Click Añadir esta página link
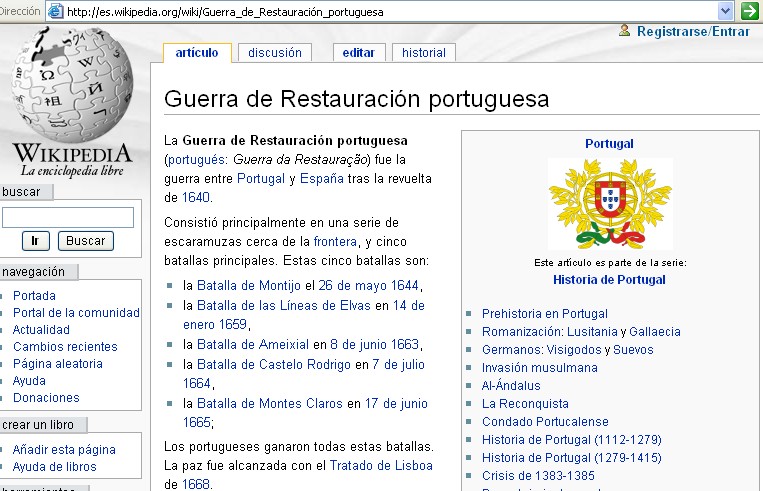The width and height of the screenshot is (763, 491). tap(64, 449)
